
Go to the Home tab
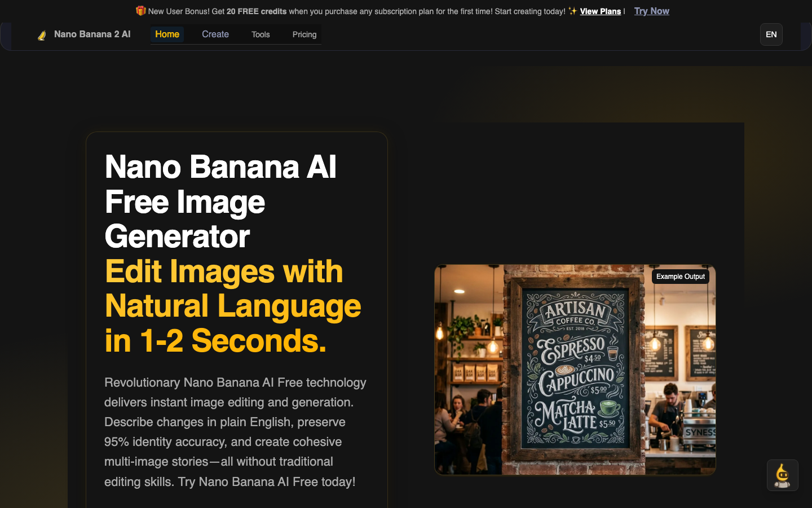(x=167, y=34)
